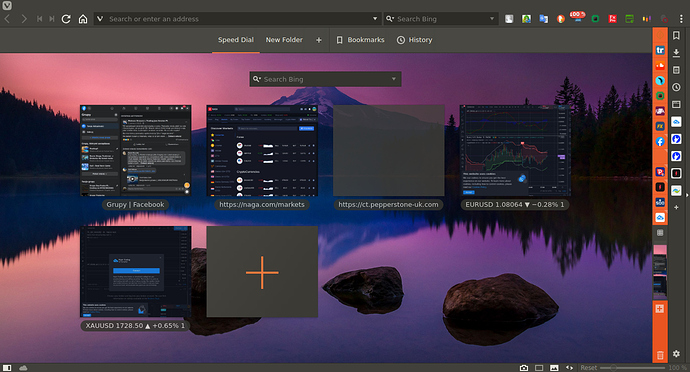Click the Rewind history button

(x=40, y=19)
